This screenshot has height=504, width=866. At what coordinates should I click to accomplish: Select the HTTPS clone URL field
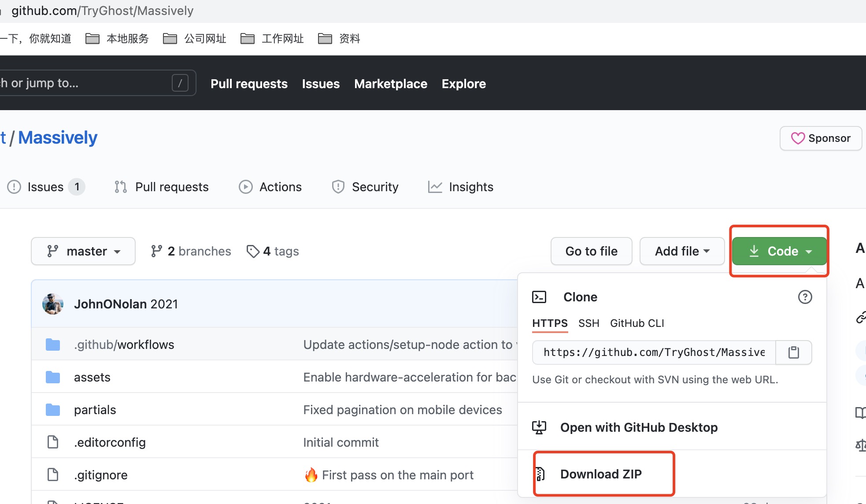pos(652,352)
